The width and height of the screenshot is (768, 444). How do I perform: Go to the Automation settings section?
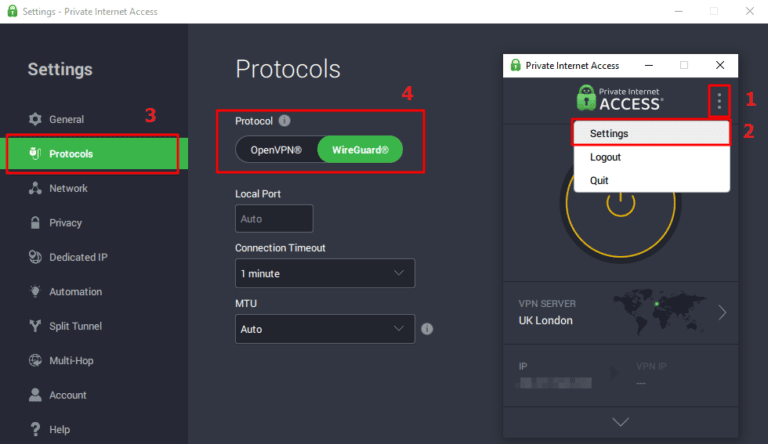94,291
